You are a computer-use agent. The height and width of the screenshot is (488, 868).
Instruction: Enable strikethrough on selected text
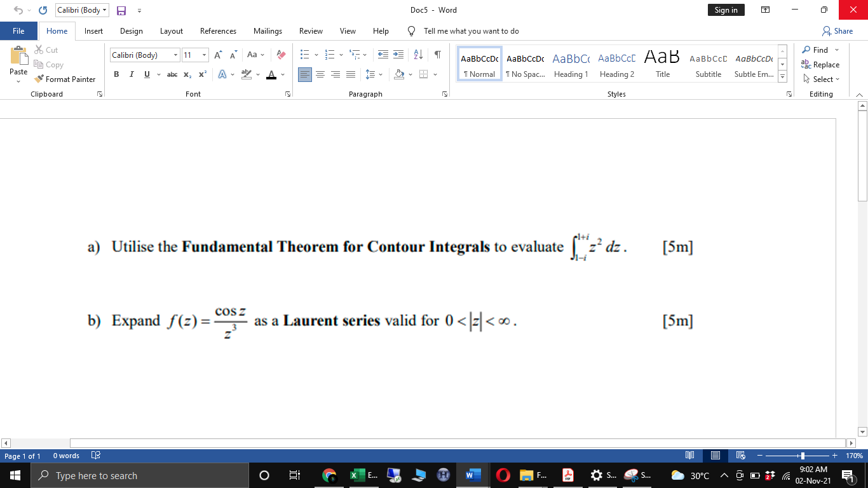(172, 74)
